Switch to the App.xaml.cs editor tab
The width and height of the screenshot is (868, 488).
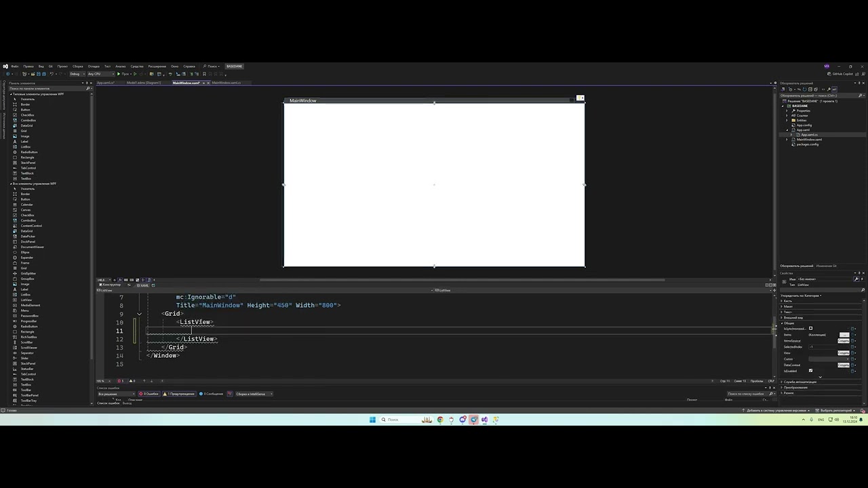point(106,83)
